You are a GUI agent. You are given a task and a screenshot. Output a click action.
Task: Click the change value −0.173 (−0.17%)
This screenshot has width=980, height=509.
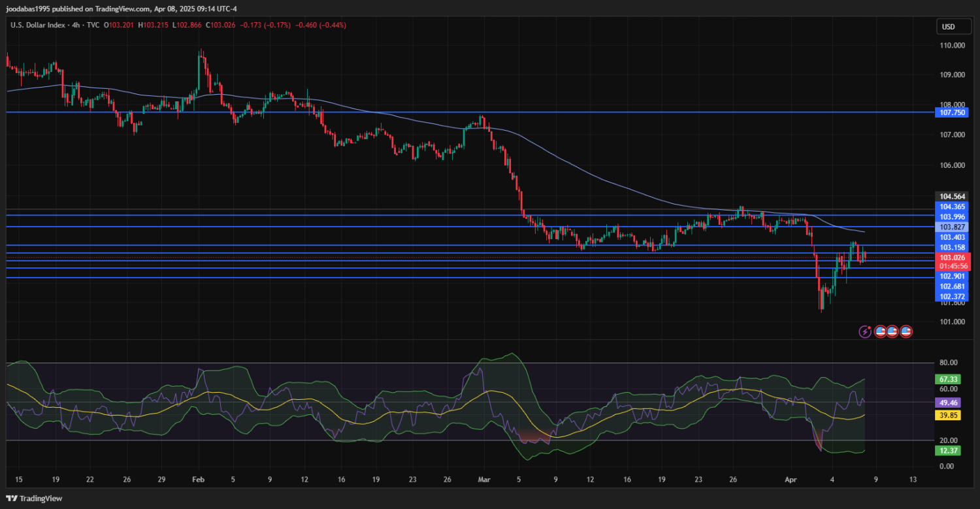coord(266,25)
